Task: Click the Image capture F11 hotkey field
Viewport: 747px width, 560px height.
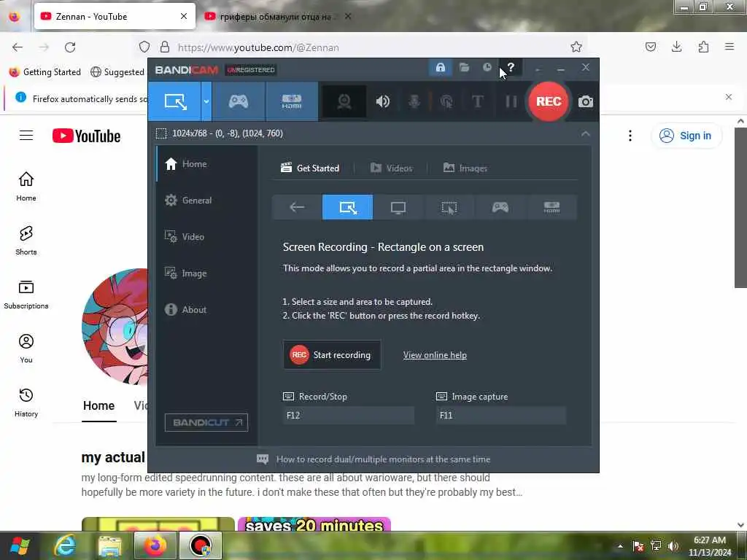Action: pyautogui.click(x=500, y=415)
